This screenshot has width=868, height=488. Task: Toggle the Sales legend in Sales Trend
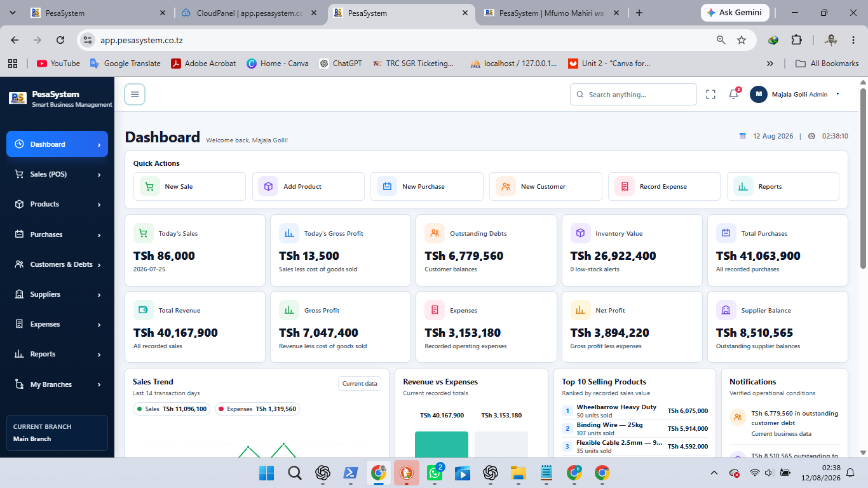pos(171,409)
